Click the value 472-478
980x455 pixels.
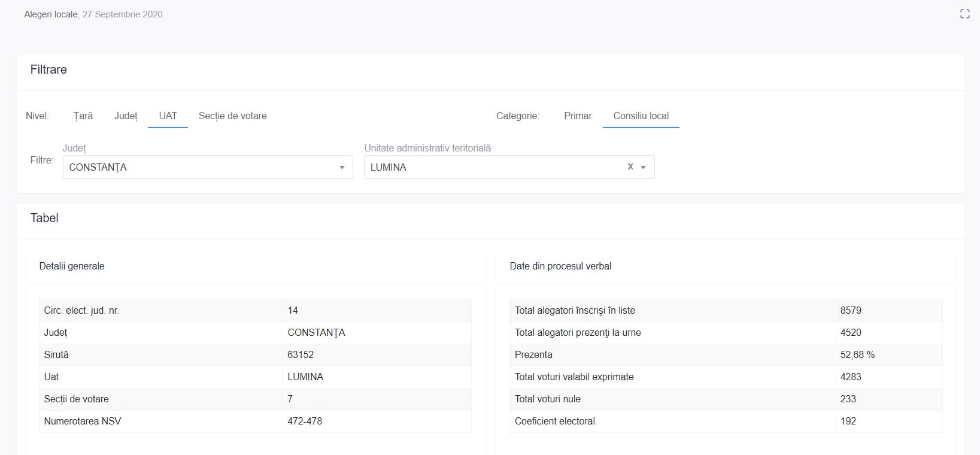pyautogui.click(x=305, y=421)
